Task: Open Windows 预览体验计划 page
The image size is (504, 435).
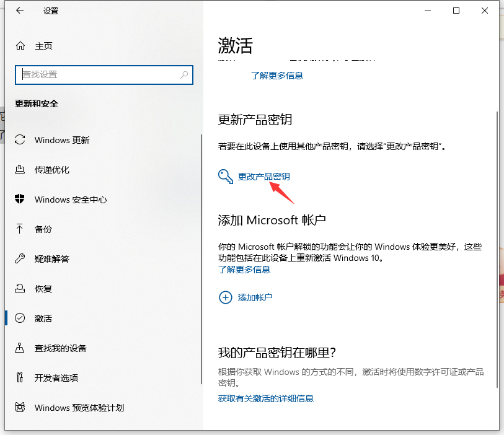Action: point(79,408)
